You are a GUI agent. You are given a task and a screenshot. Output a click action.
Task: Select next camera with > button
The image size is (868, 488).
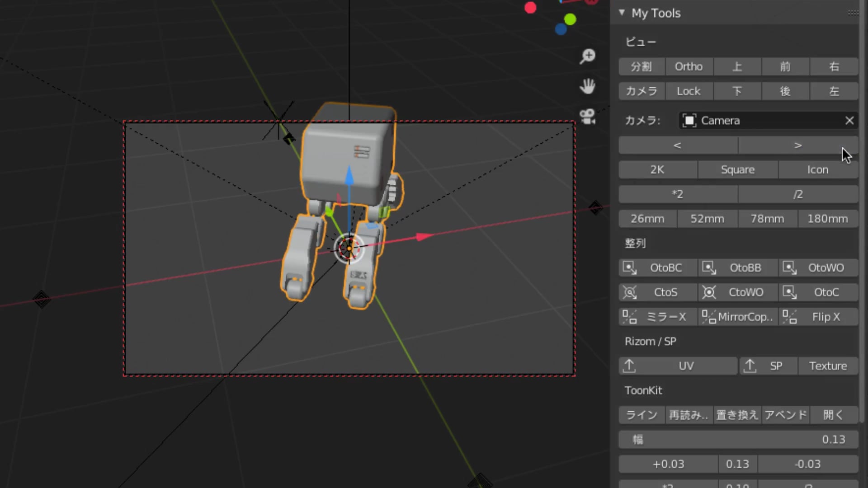pyautogui.click(x=798, y=145)
